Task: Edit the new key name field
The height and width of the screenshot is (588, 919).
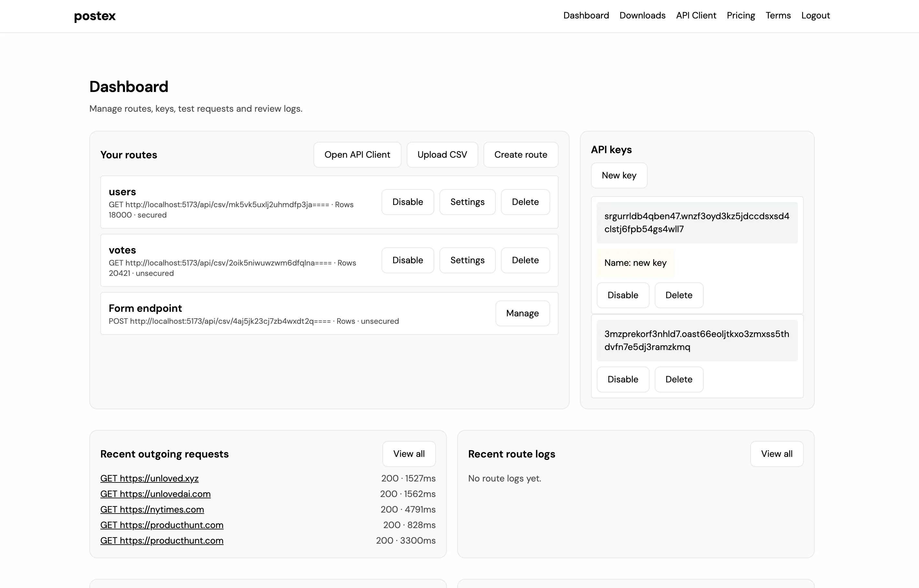Action: (635, 263)
